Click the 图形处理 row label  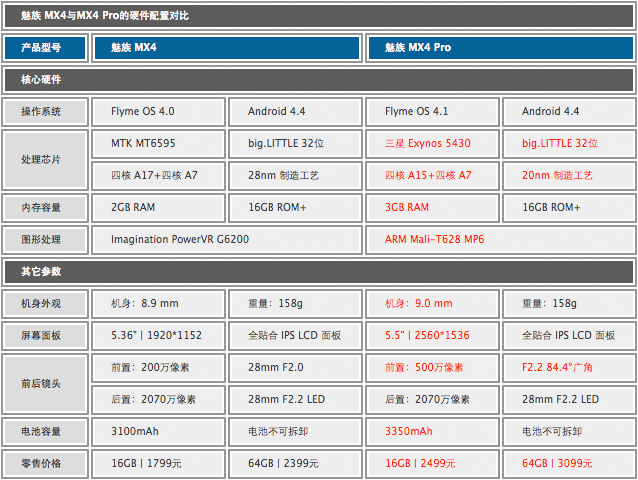(45, 240)
